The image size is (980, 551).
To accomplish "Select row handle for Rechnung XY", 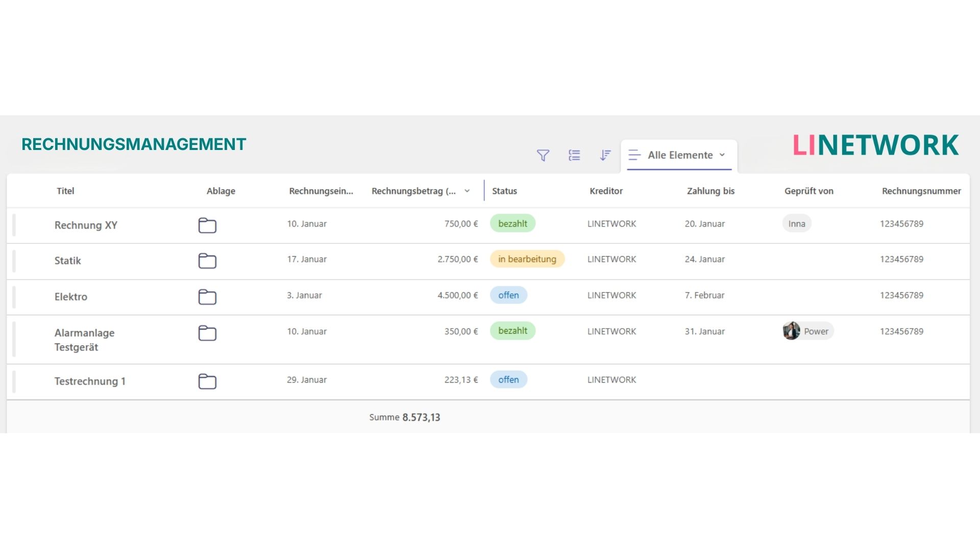I will click(14, 226).
